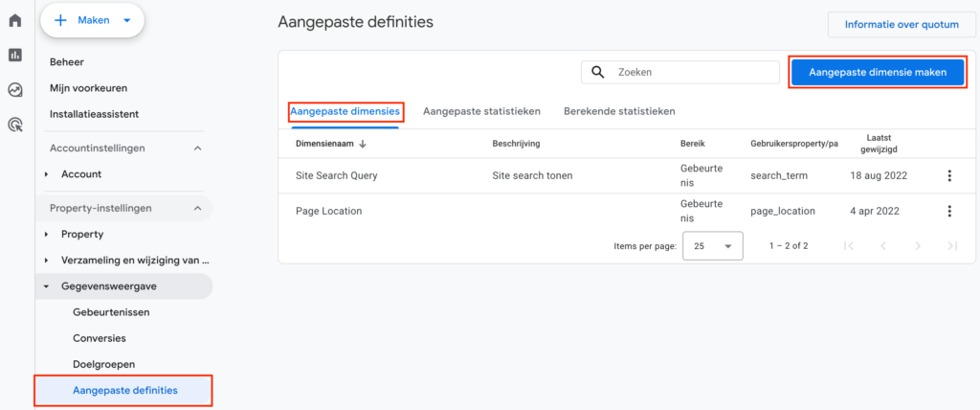Expand the Property tree item
This screenshot has width=980, height=410.
(x=47, y=234)
